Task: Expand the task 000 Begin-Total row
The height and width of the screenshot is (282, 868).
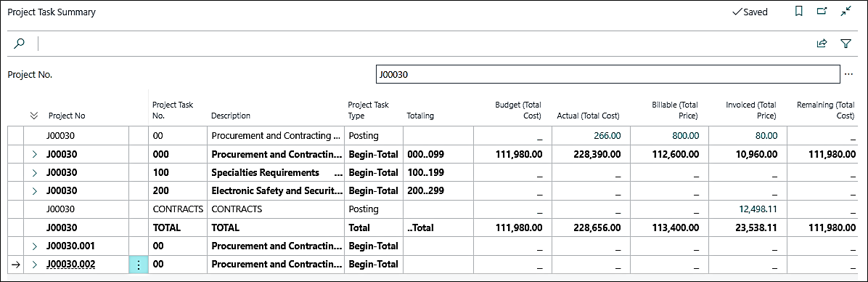Action: [x=35, y=155]
